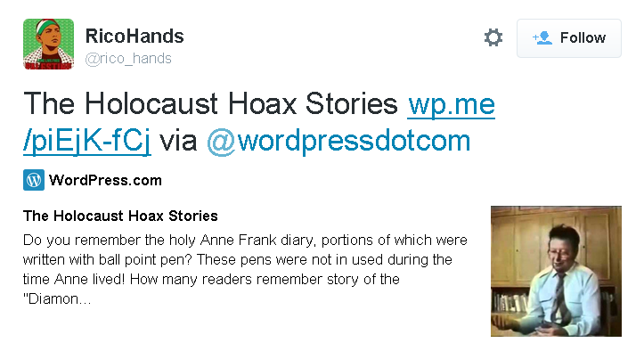Screen dimensions: 644x351
Task: Click truncated text ending '"Diamon...'
Action: 57,298
